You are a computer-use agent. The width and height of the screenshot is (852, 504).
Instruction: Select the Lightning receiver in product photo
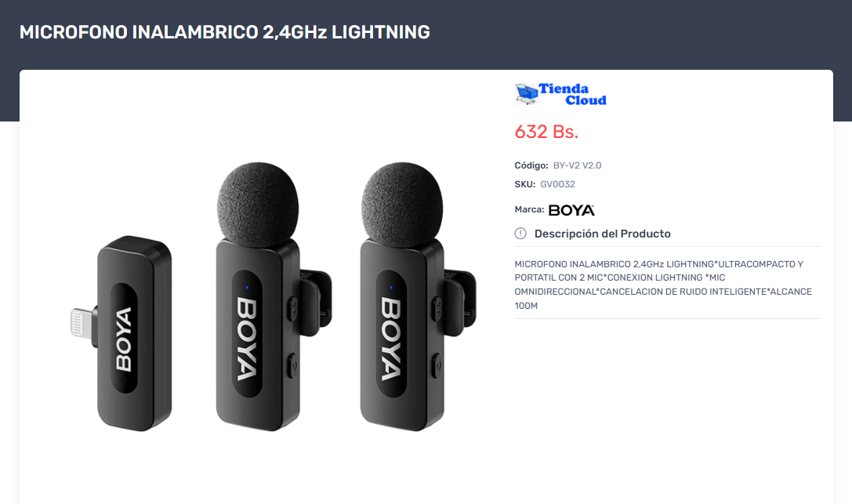121,333
